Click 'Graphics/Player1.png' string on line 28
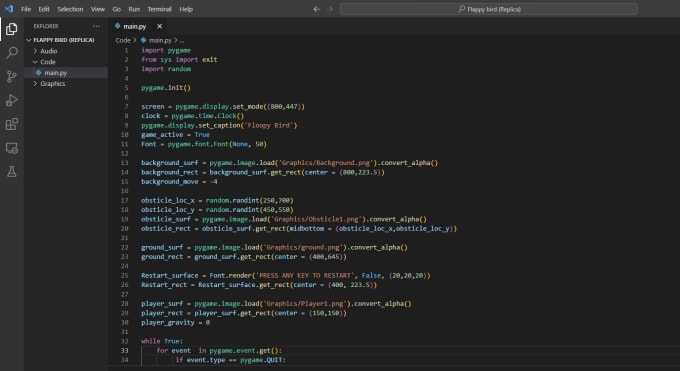Image resolution: width=680 pixels, height=371 pixels. 305,304
